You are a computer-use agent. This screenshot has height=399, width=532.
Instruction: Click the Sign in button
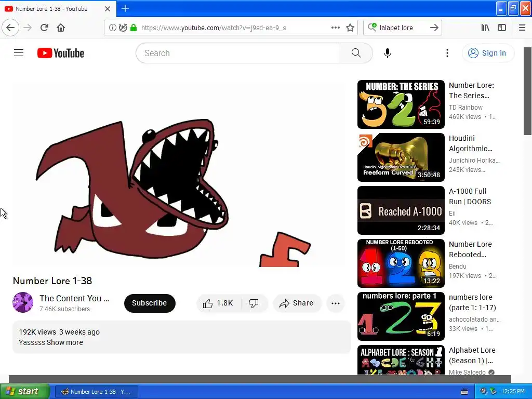tap(488, 53)
